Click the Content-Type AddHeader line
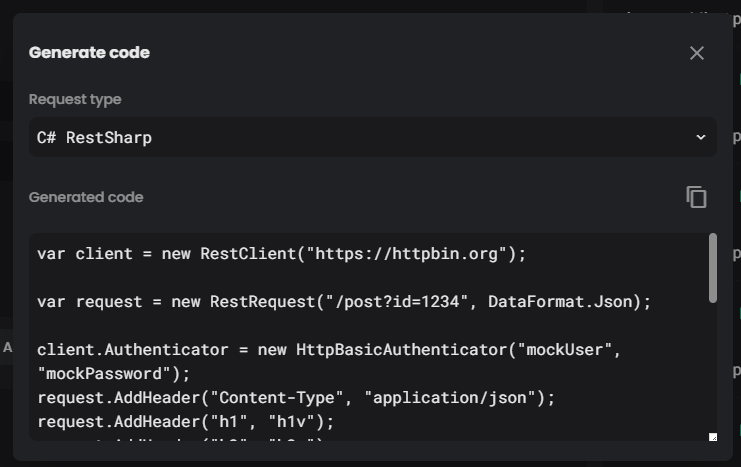 [296, 398]
